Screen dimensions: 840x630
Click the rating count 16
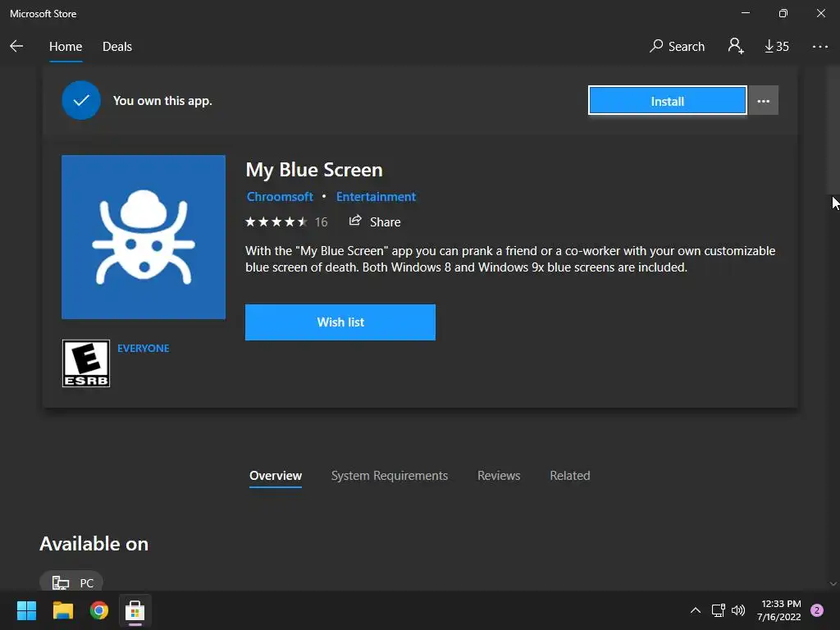tap(321, 221)
